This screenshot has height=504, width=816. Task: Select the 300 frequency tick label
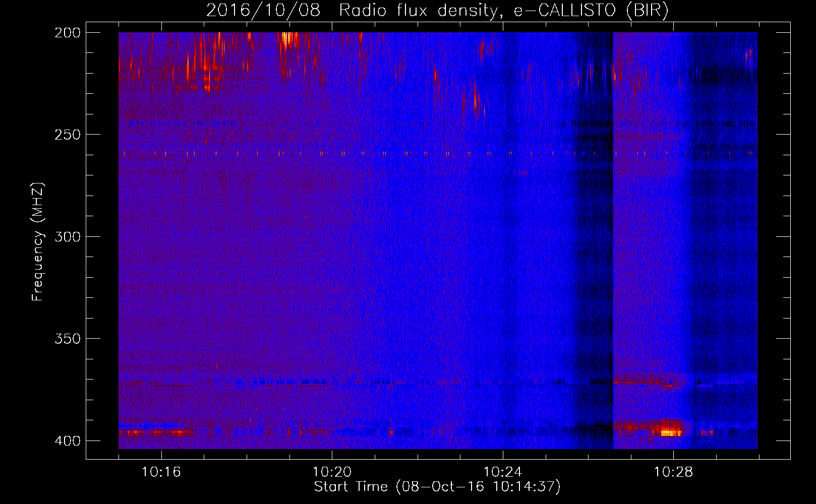tap(68, 236)
